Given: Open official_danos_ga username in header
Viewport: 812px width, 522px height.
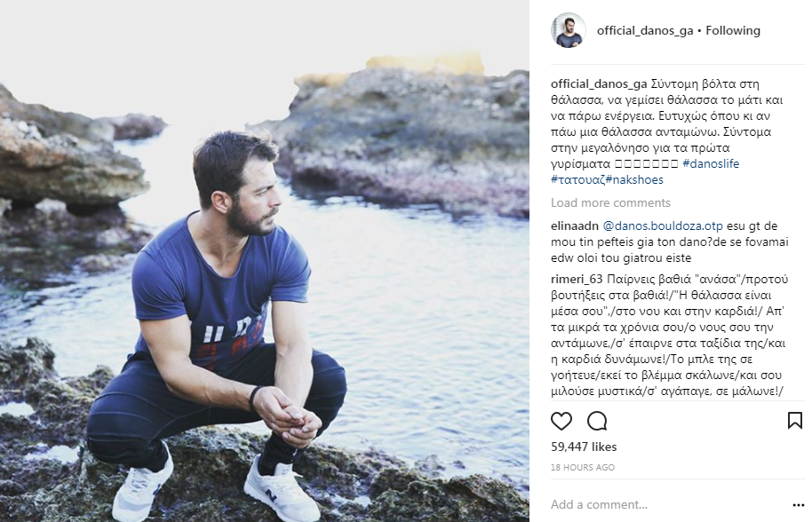Looking at the screenshot, I should point(645,30).
